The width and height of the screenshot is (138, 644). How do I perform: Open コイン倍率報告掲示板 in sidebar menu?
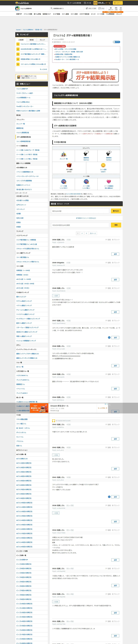[23, 141]
